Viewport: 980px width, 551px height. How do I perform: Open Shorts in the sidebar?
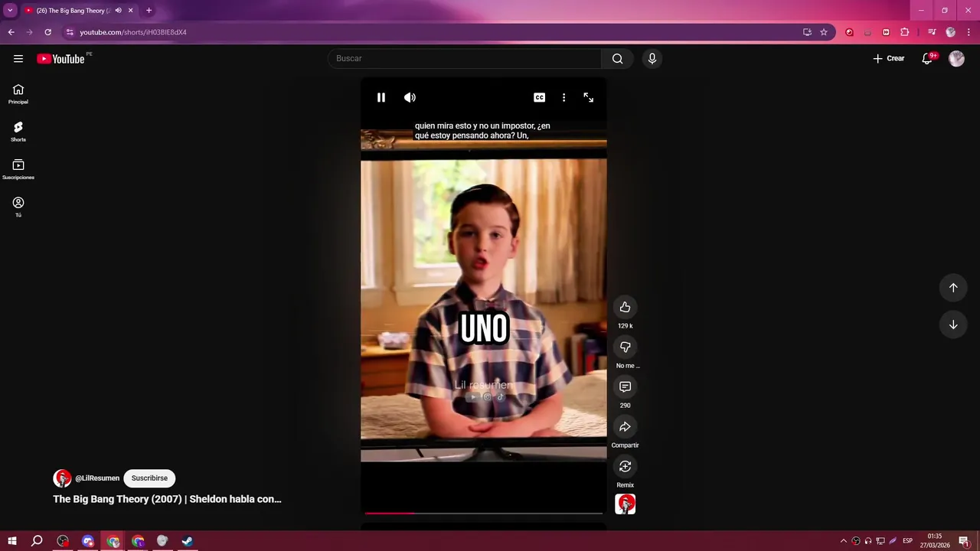[x=18, y=132]
